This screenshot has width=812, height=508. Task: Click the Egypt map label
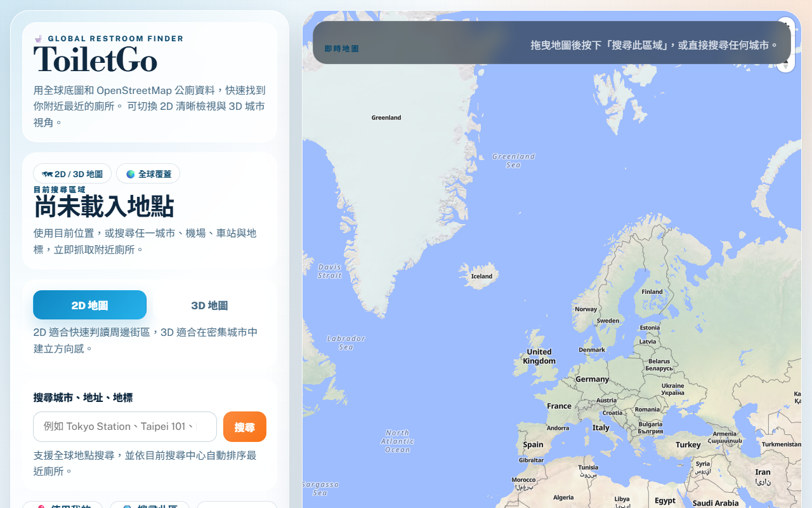pos(665,500)
